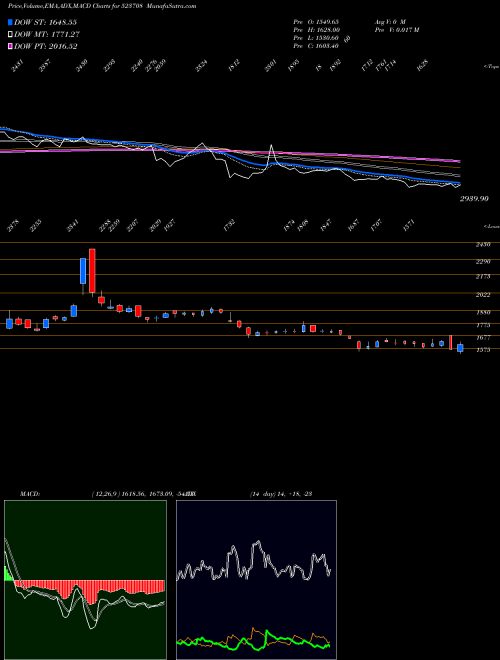Click the magenta EMA line's right end

click(x=459, y=161)
